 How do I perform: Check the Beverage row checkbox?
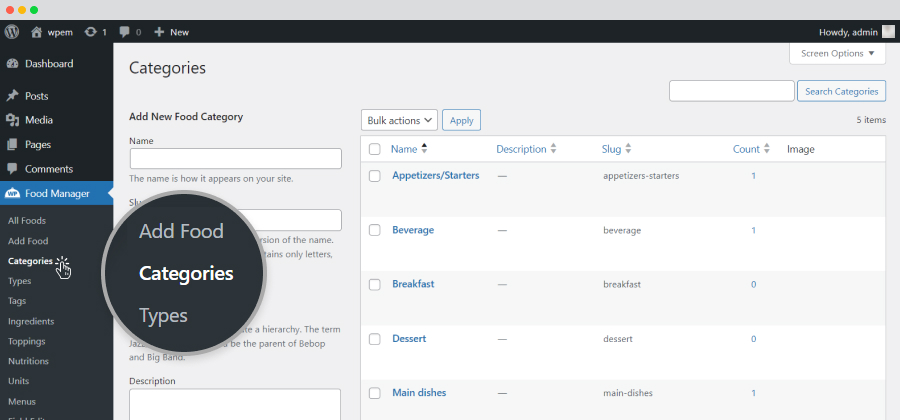tap(375, 230)
